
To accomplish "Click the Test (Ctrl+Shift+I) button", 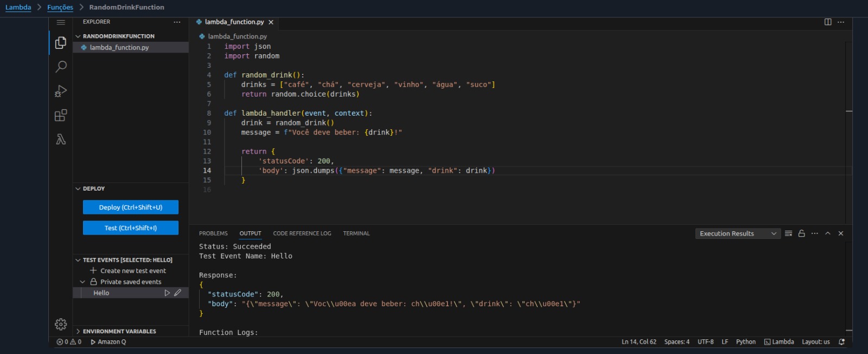I will 131,228.
